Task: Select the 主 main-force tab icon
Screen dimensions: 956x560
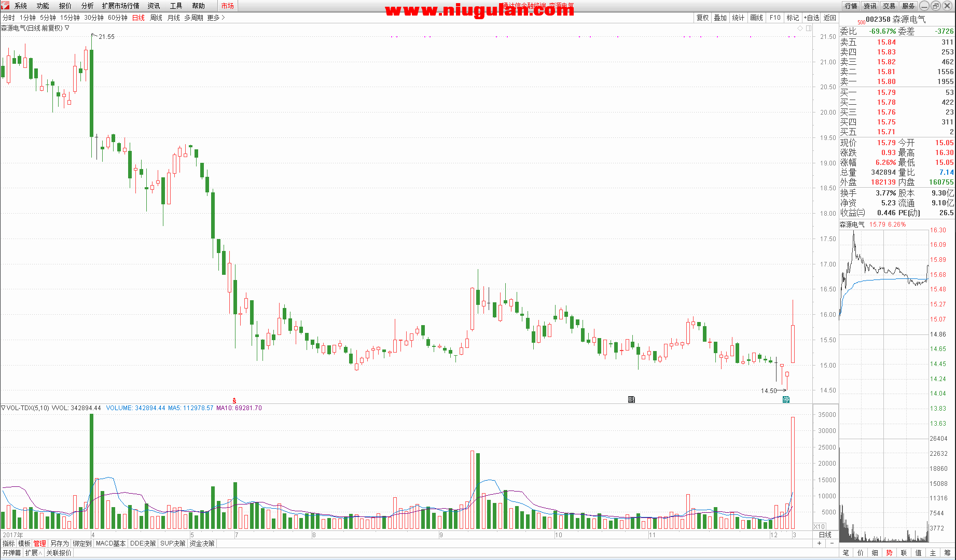Action: [x=933, y=553]
